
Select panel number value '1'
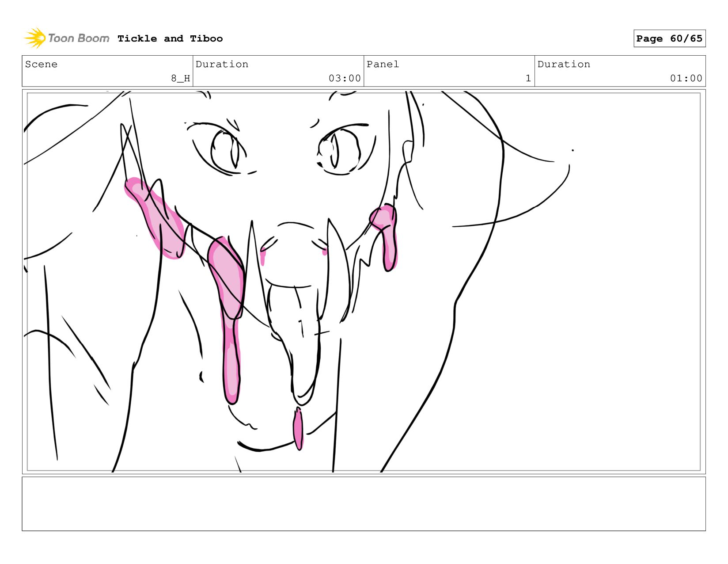pos(528,78)
